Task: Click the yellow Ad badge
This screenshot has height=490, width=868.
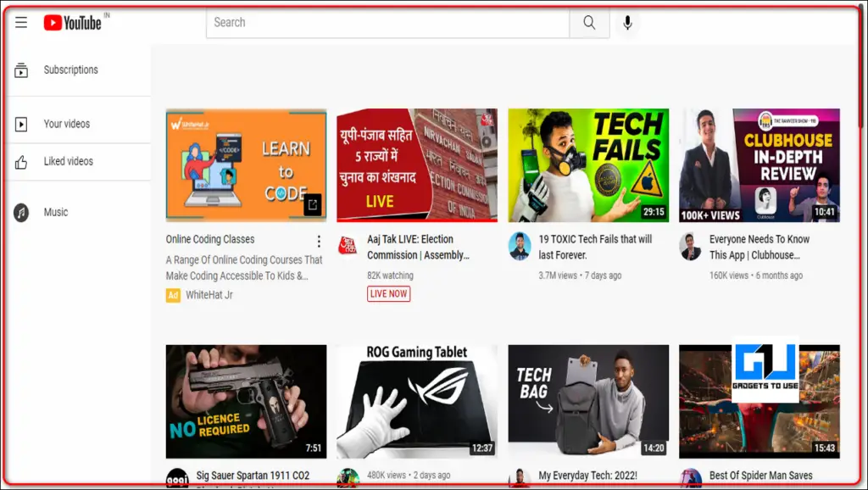Action: 173,295
